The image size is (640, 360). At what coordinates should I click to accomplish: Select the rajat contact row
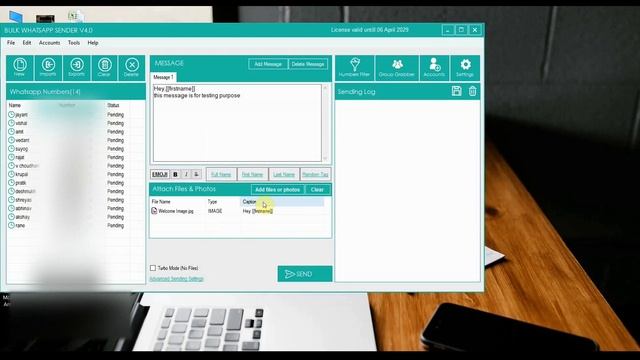[76, 157]
